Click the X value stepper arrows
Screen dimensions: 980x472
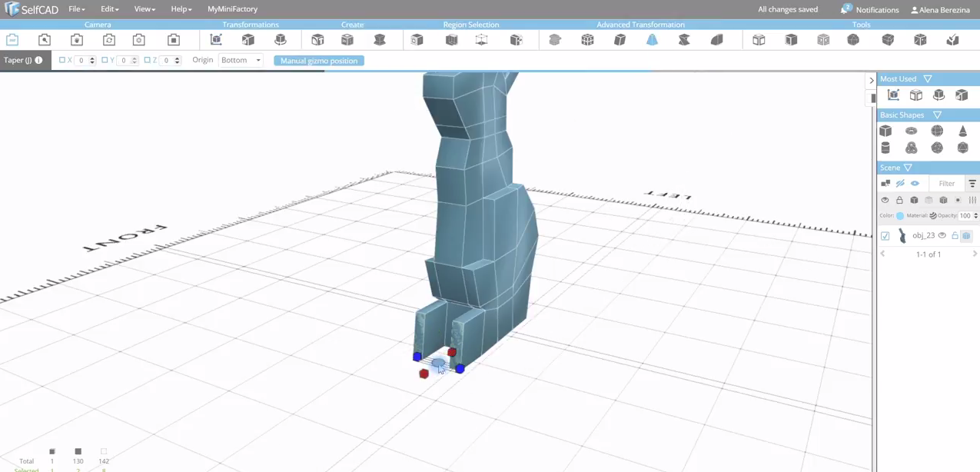pos(92,60)
